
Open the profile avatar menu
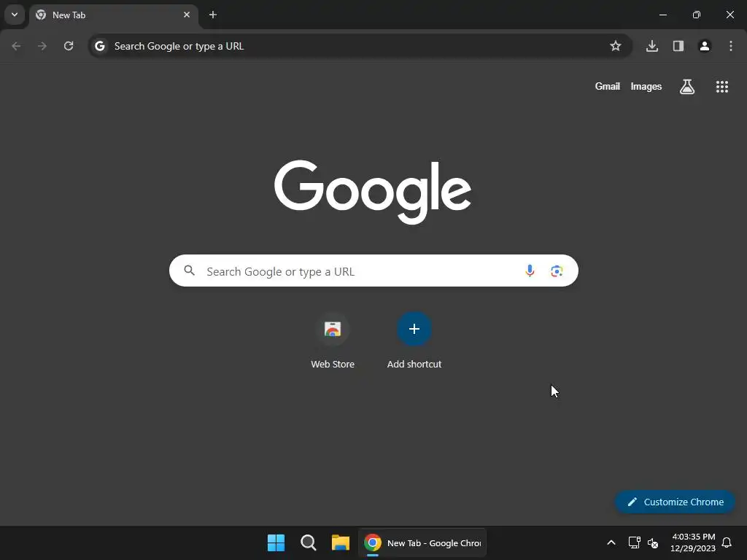point(705,46)
